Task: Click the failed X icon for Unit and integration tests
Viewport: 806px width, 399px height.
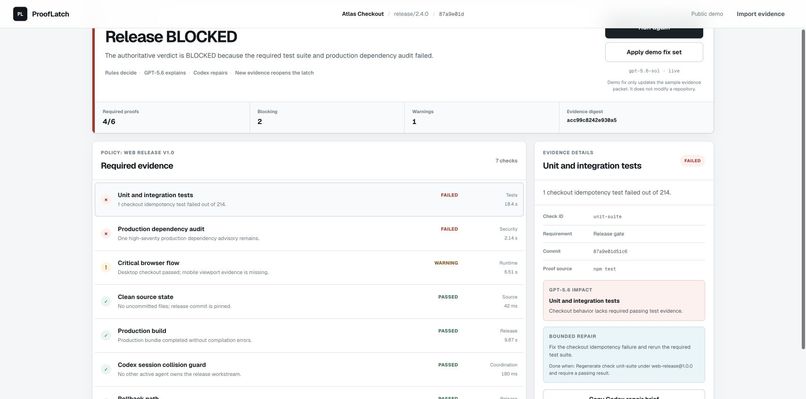Action: (106, 200)
